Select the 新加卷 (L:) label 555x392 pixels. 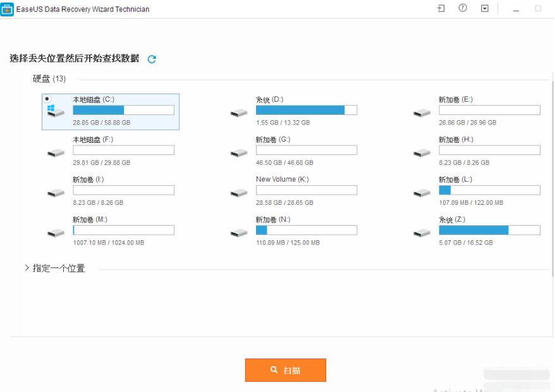point(456,180)
